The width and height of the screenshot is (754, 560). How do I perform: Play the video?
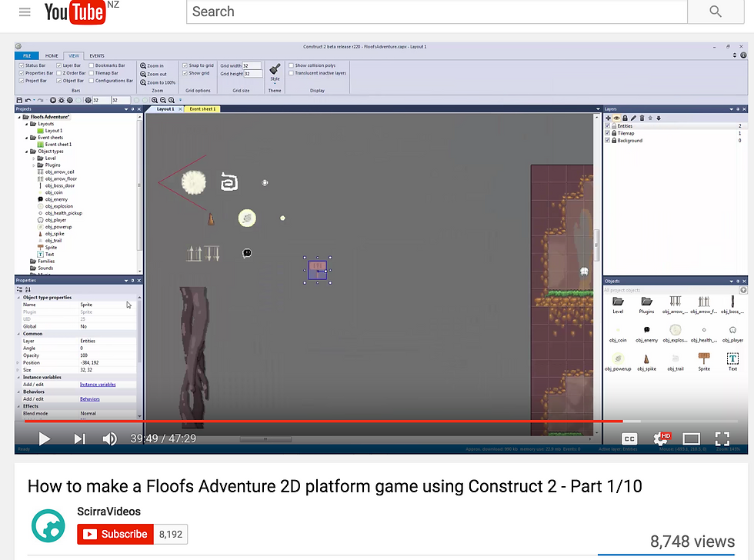45,438
